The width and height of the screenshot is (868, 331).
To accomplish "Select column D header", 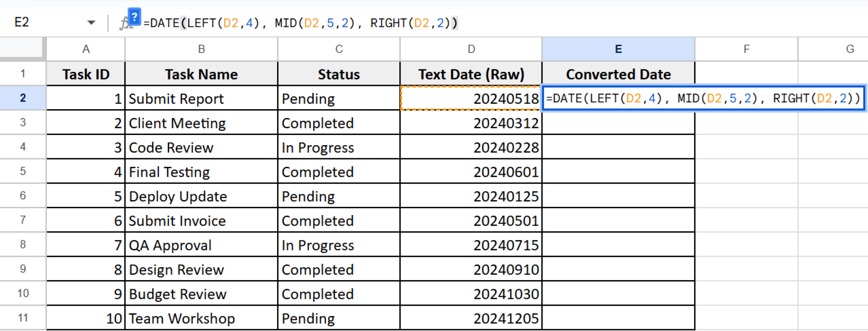I will tap(471, 49).
